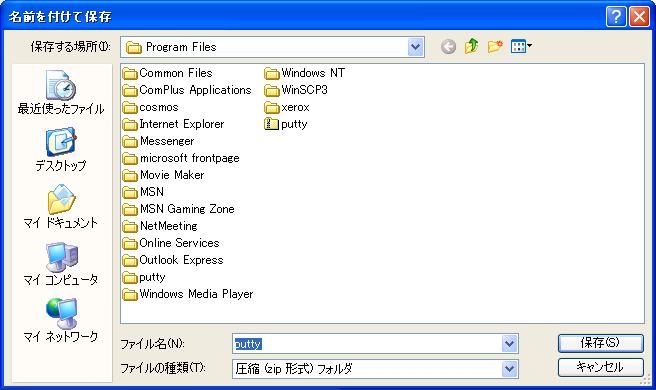Select the Outlook Express folder
This screenshot has width=656, height=390.
tap(173, 260)
